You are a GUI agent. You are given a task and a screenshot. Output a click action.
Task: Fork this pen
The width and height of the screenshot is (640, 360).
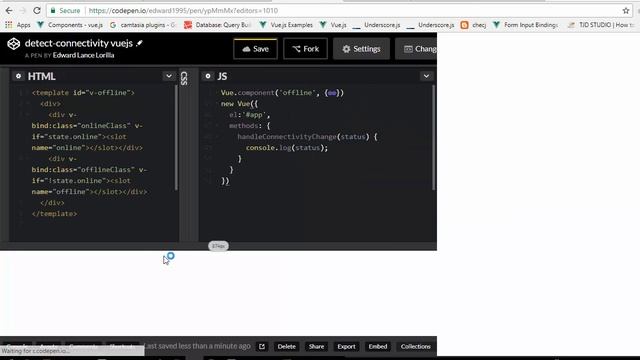click(x=305, y=49)
